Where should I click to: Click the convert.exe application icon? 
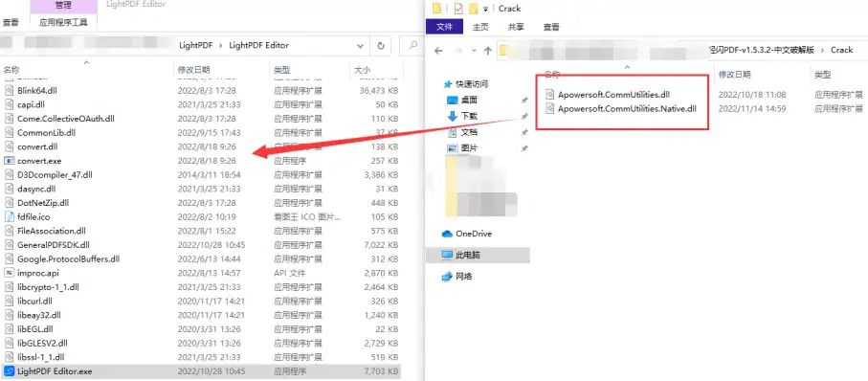tap(9, 161)
